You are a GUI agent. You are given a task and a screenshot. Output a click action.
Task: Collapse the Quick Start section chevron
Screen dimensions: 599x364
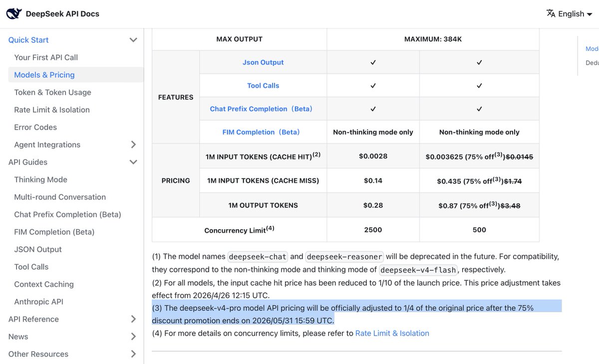click(133, 40)
